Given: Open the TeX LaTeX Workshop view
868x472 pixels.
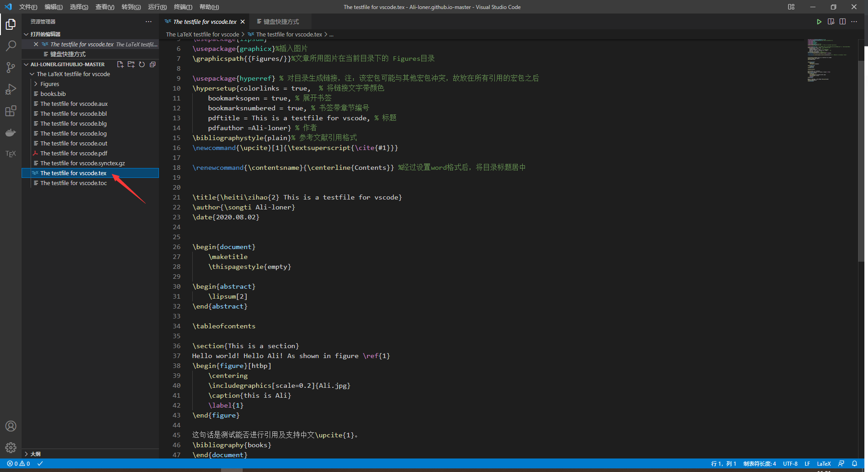Looking at the screenshot, I should click(x=11, y=154).
